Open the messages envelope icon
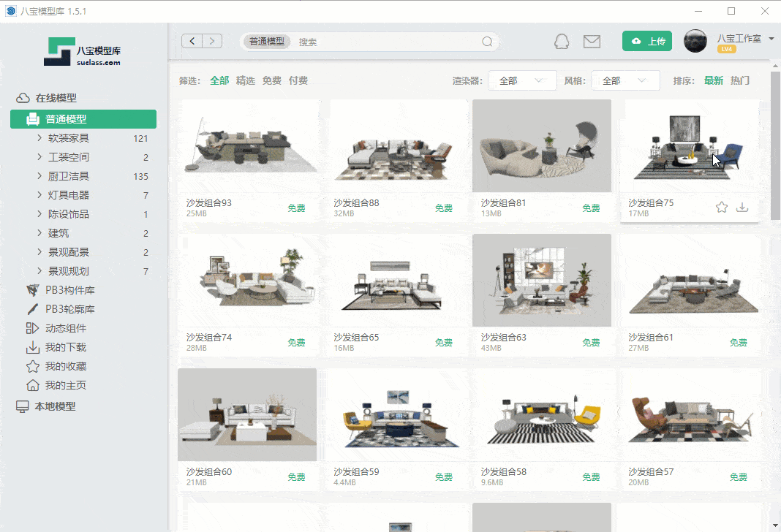Viewport: 781px width, 532px height. [592, 42]
